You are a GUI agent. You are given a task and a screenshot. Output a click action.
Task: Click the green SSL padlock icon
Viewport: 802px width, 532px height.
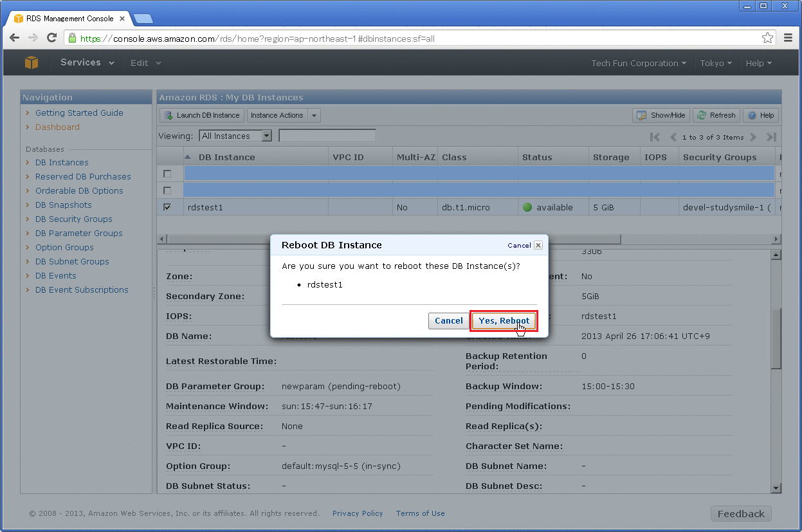(x=72, y=38)
